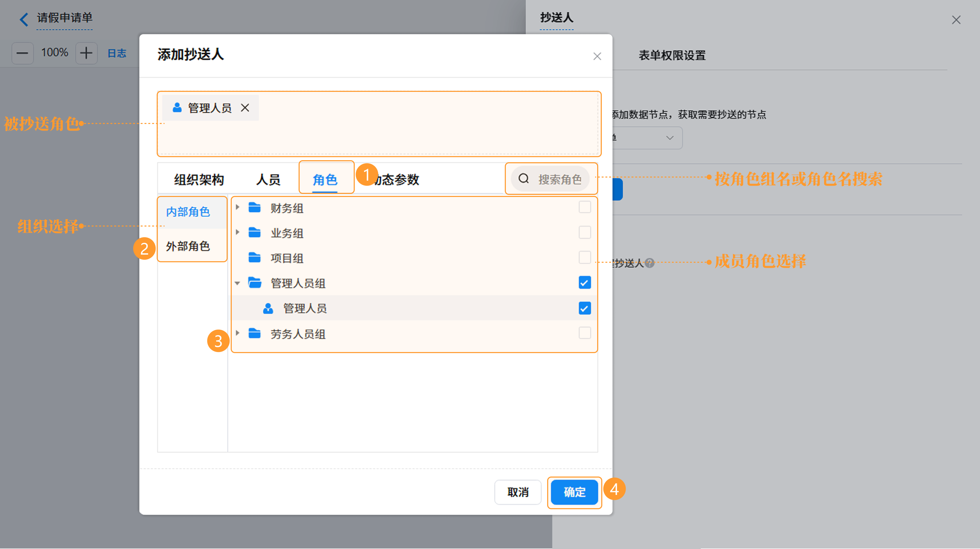Click the 业务组 folder icon
The width and height of the screenshot is (980, 549).
coord(254,233)
